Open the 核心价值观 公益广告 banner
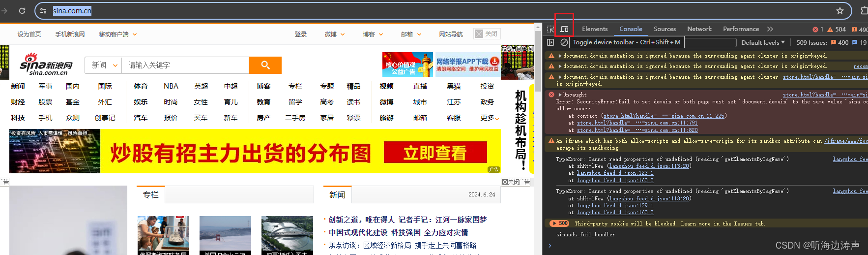 point(408,64)
